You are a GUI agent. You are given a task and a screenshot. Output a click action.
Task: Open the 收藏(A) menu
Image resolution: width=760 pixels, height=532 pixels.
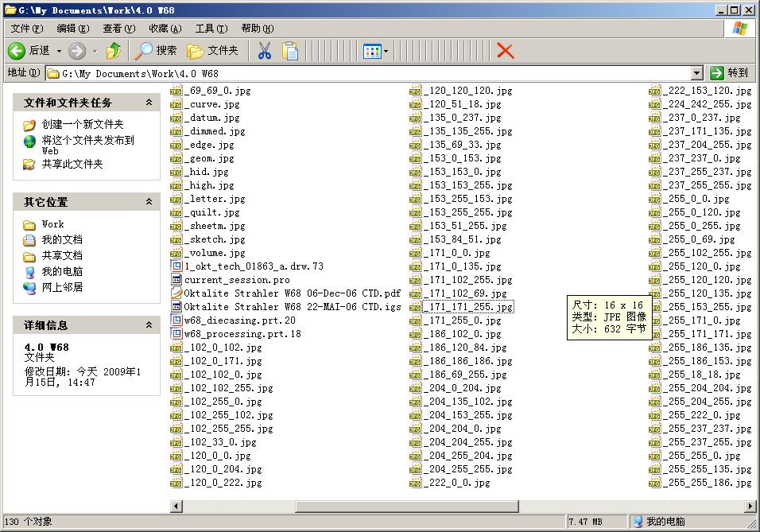tap(165, 29)
